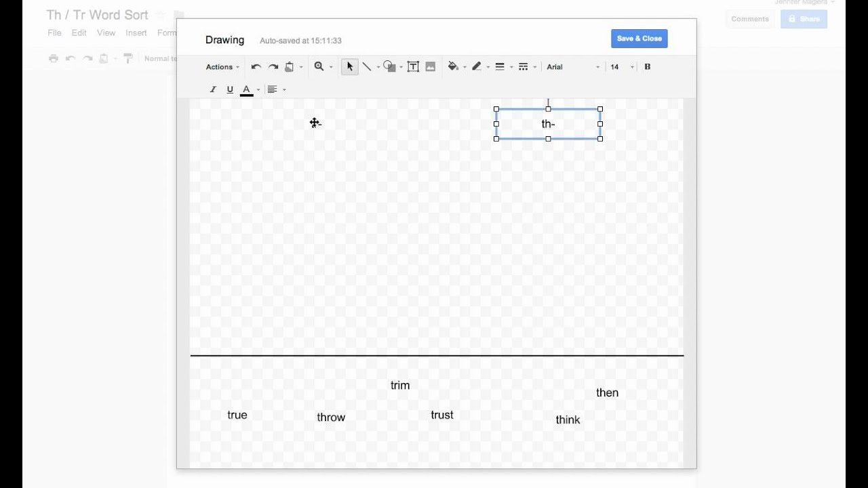Open the View menu in Docs
The image size is (868, 488).
106,33
